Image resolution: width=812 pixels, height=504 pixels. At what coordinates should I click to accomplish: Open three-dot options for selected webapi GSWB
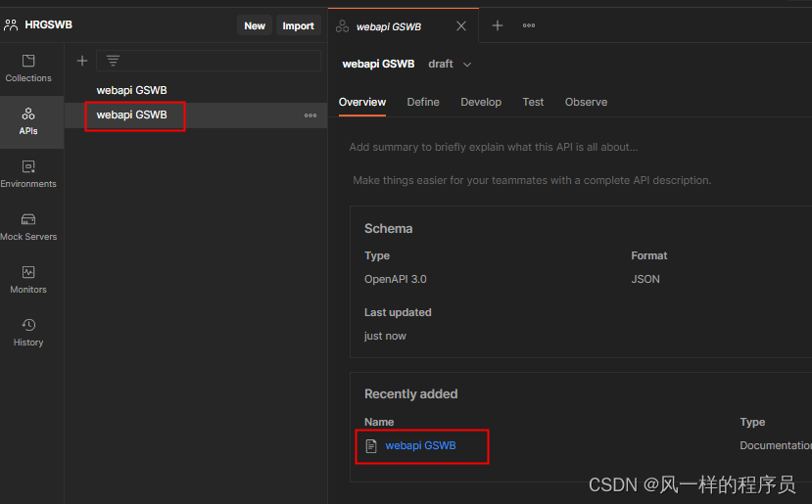click(x=310, y=115)
